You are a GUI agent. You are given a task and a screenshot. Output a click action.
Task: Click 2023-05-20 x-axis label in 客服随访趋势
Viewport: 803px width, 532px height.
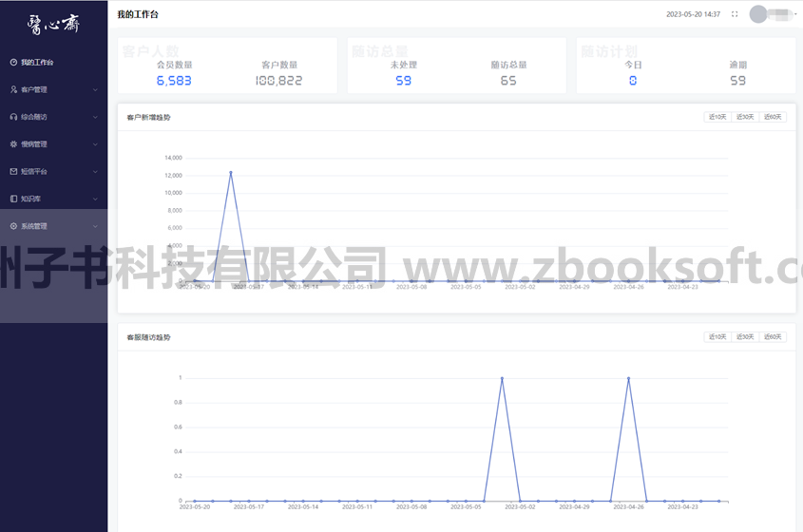[195, 507]
